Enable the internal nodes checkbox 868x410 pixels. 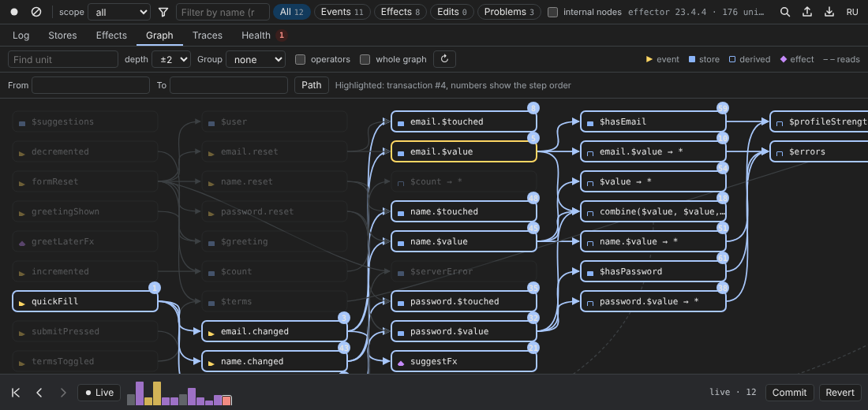(552, 12)
